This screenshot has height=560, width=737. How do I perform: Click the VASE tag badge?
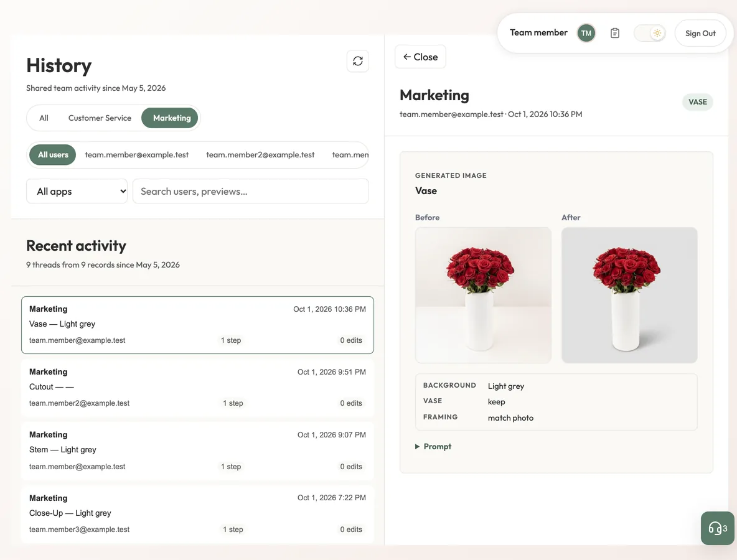[x=698, y=102]
